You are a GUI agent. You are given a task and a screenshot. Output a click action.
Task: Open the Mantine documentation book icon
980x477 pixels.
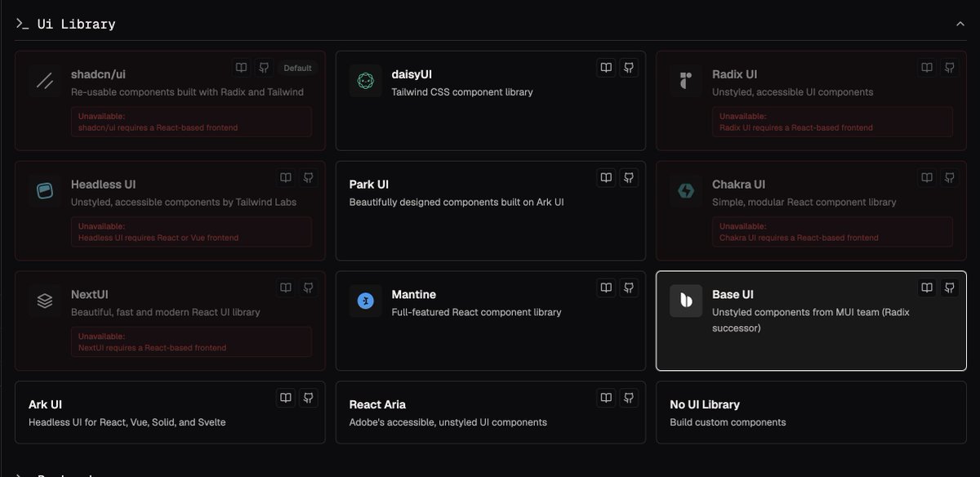pyautogui.click(x=606, y=288)
